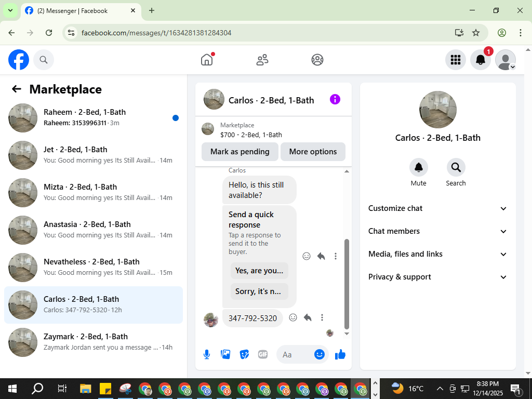Open Sticky Notes from taskbar
Image resolution: width=532 pixels, height=399 pixels.
[x=105, y=389]
